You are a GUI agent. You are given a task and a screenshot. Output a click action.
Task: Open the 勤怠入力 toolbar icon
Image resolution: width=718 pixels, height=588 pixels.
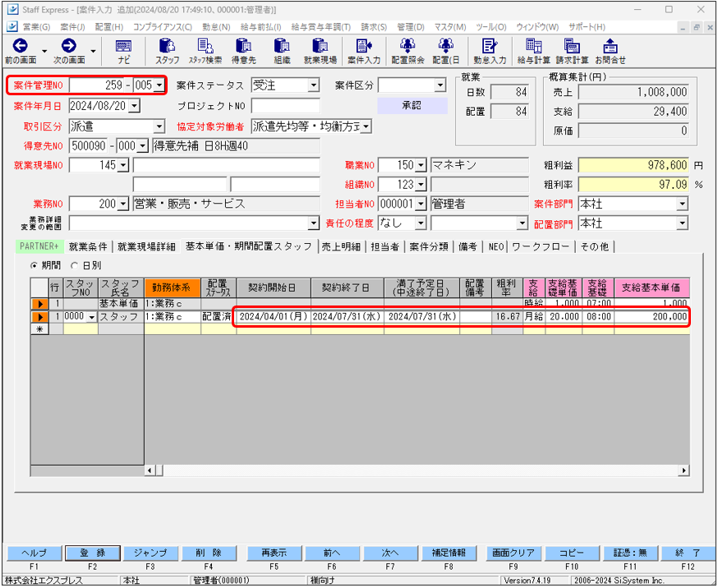coord(490,51)
